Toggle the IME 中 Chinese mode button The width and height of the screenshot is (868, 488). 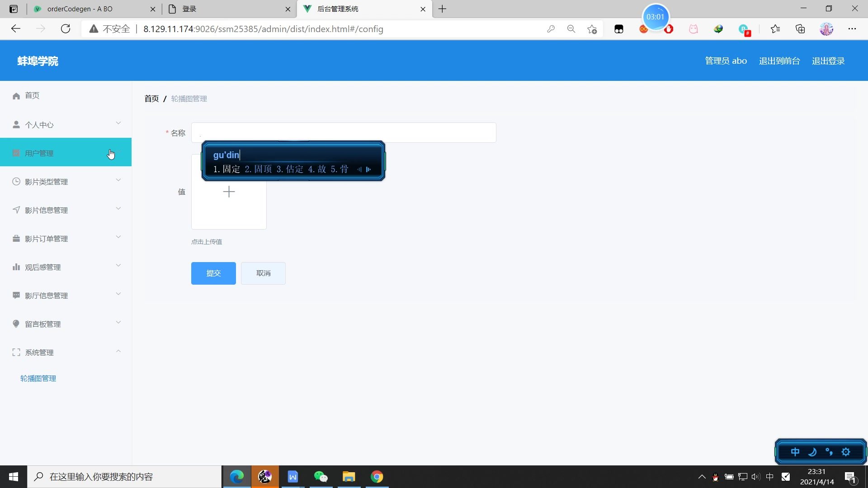(x=795, y=452)
